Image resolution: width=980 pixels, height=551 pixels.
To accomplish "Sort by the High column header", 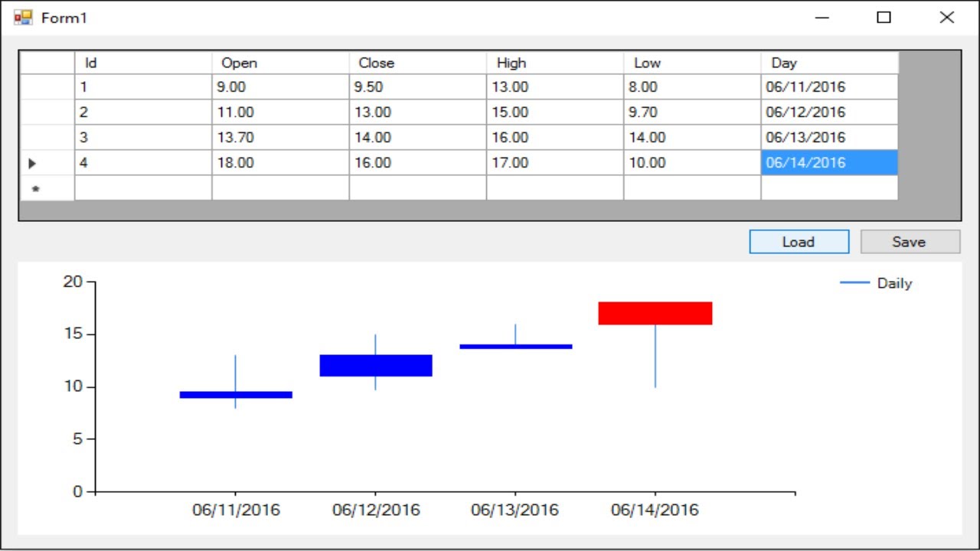I will coord(555,63).
